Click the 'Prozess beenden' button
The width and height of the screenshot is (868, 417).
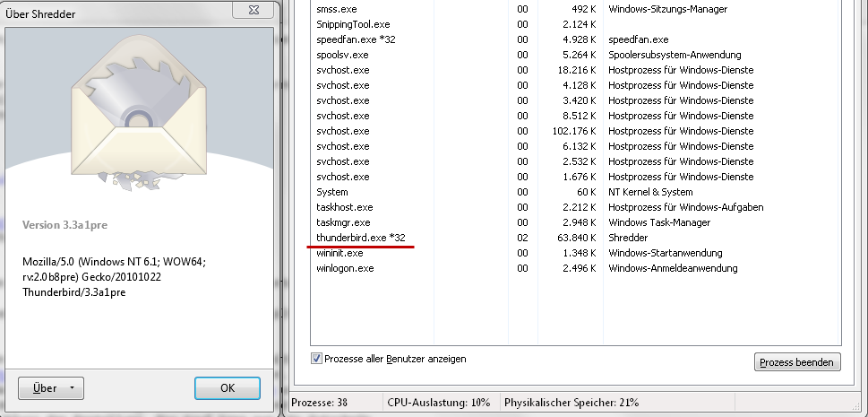coord(797,362)
